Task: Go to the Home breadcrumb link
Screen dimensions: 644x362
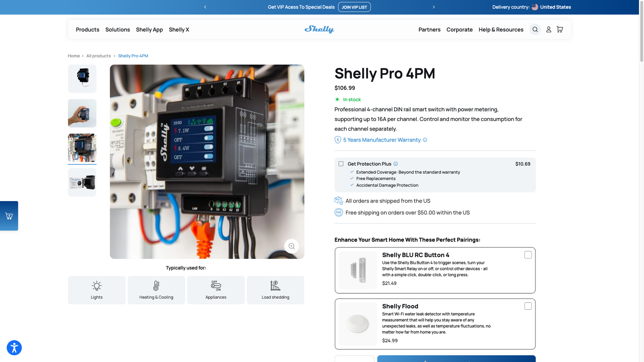Action: pyautogui.click(x=74, y=56)
